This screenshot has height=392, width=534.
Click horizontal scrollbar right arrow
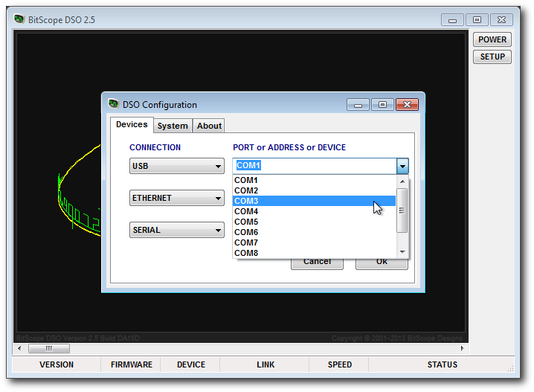tap(462, 348)
